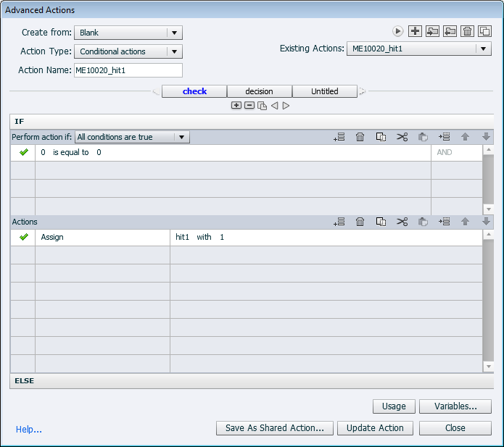The height and width of the screenshot is (447, 504).
Task: Open the Variables dialog
Action: click(455, 406)
